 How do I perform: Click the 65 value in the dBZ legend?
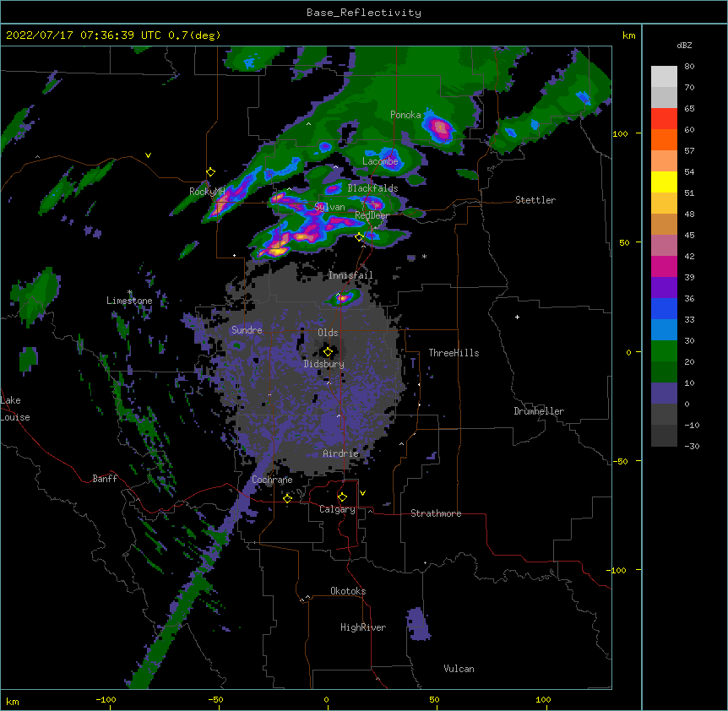click(689, 108)
